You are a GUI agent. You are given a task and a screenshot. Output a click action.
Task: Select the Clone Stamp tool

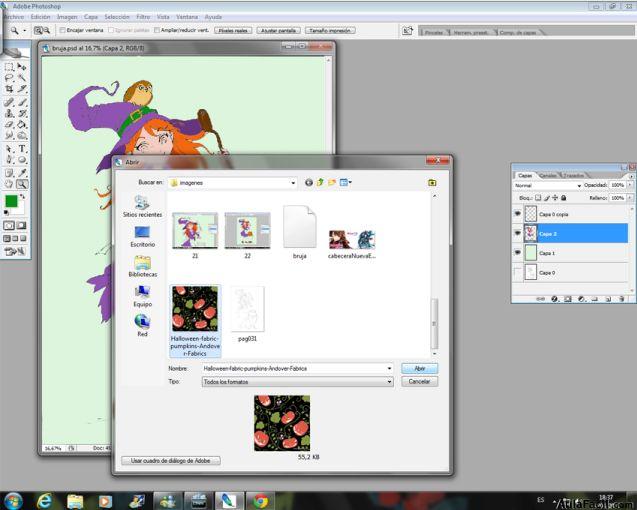pos(9,113)
